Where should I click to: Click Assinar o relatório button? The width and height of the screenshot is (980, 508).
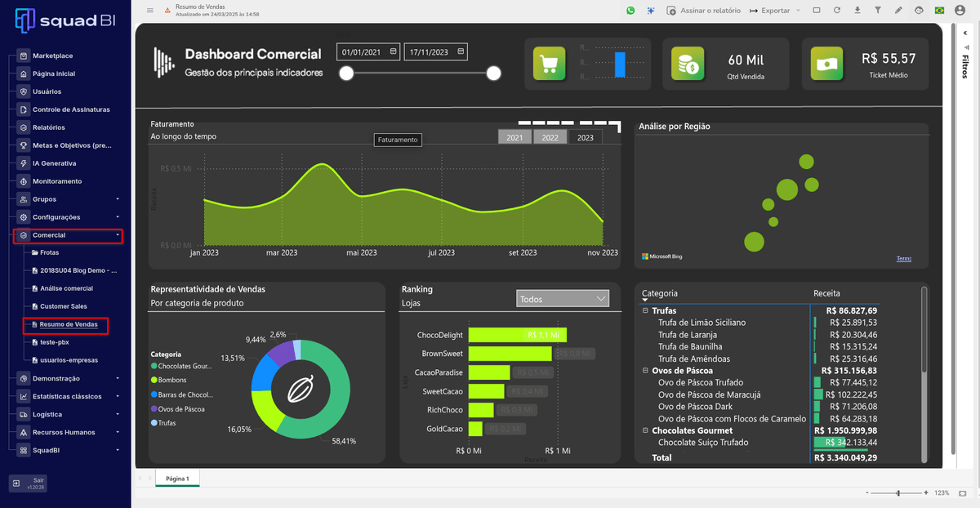pos(703,11)
